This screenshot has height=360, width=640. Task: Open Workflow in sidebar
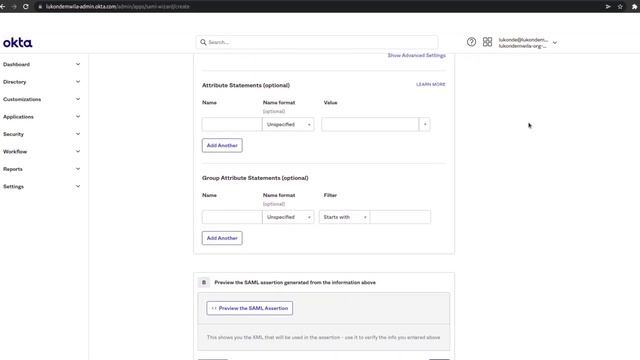(x=15, y=151)
